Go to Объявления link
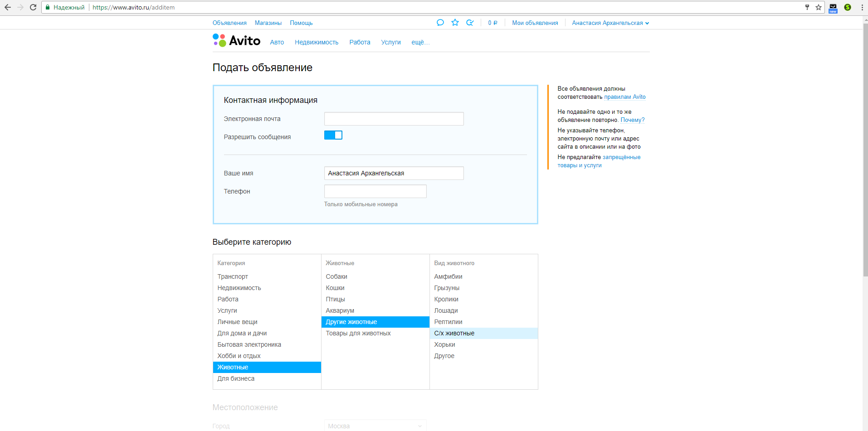Image resolution: width=868 pixels, height=431 pixels. tap(229, 23)
